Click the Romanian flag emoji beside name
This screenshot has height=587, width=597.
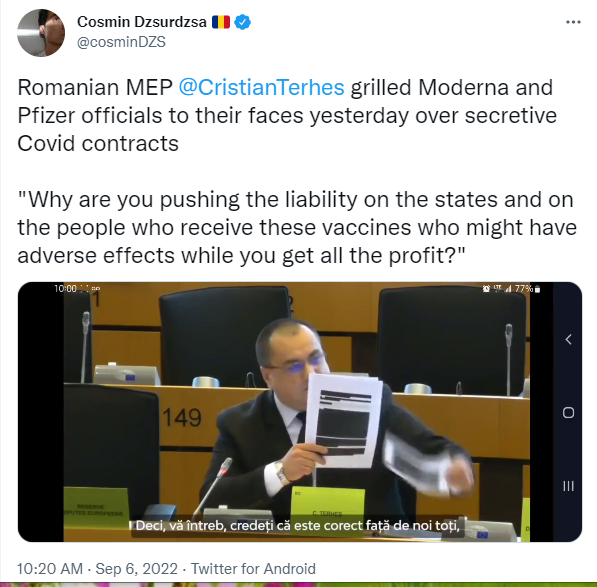pos(221,22)
